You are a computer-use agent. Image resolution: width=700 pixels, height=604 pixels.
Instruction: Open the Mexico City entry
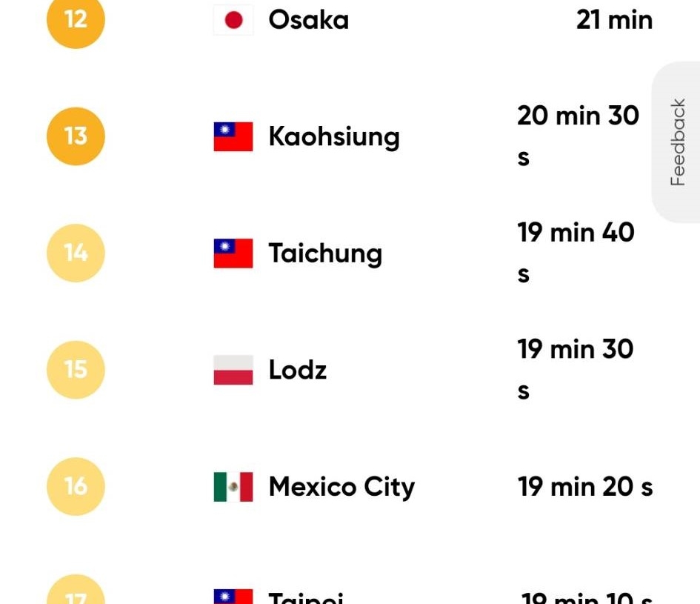click(341, 488)
